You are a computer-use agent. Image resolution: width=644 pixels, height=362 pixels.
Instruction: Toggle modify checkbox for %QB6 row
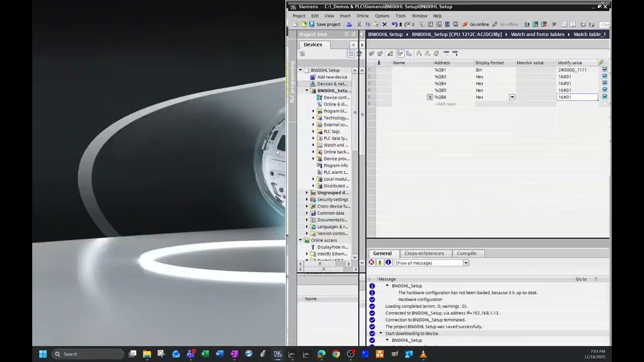tap(604, 97)
